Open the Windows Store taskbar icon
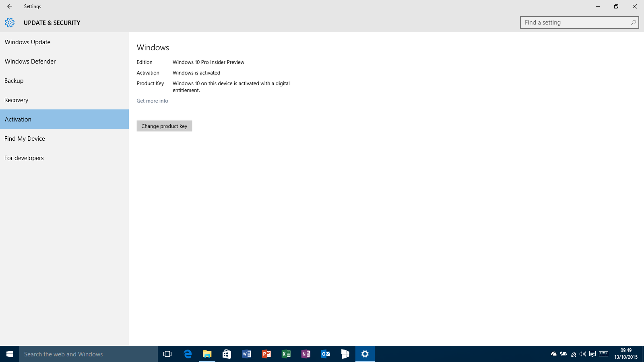 (227, 354)
